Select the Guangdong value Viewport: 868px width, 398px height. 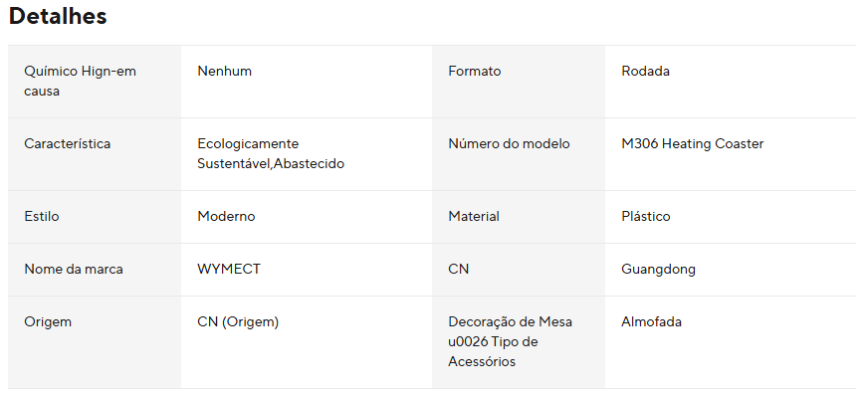tap(658, 269)
